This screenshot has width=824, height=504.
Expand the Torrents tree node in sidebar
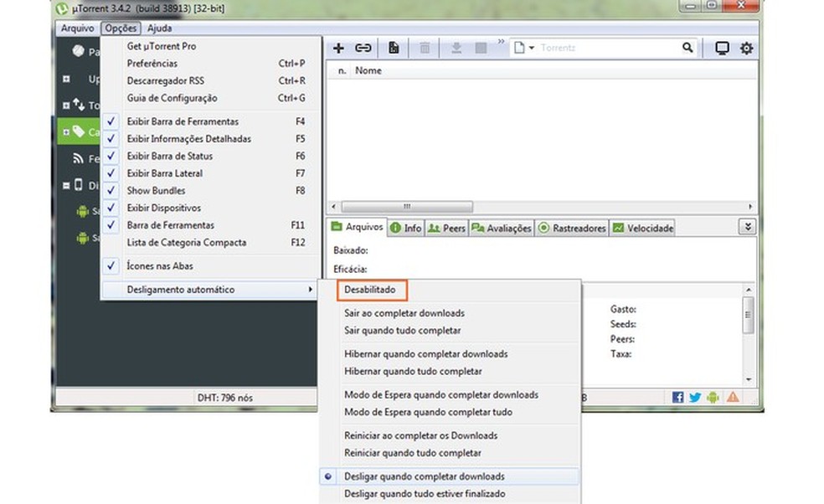(x=66, y=105)
